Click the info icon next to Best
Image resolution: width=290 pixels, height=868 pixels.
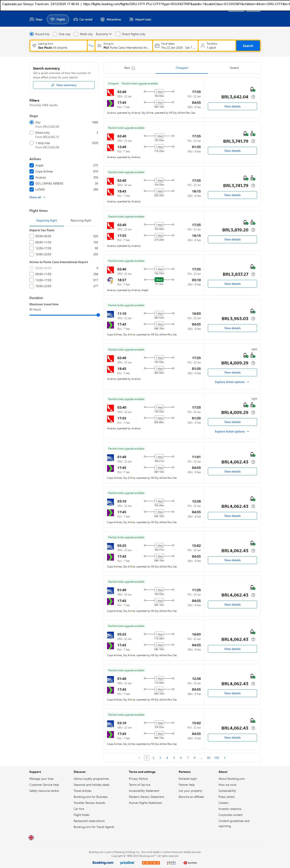[133, 68]
